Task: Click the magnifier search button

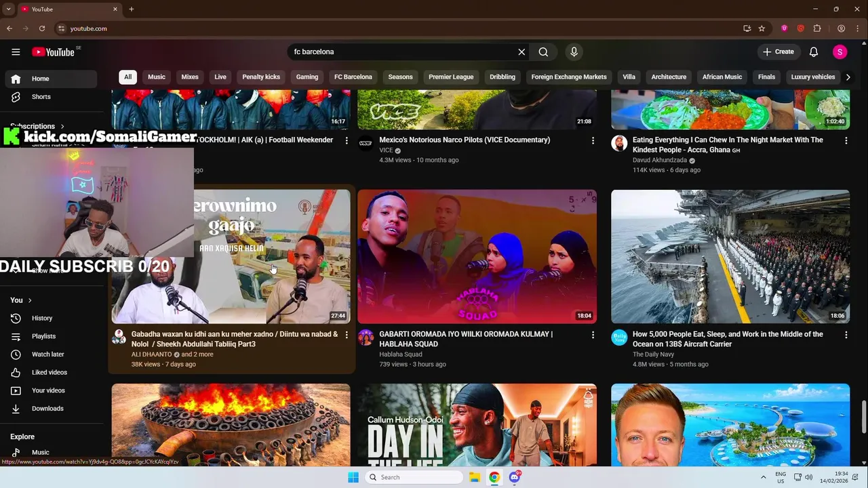Action: [543, 52]
